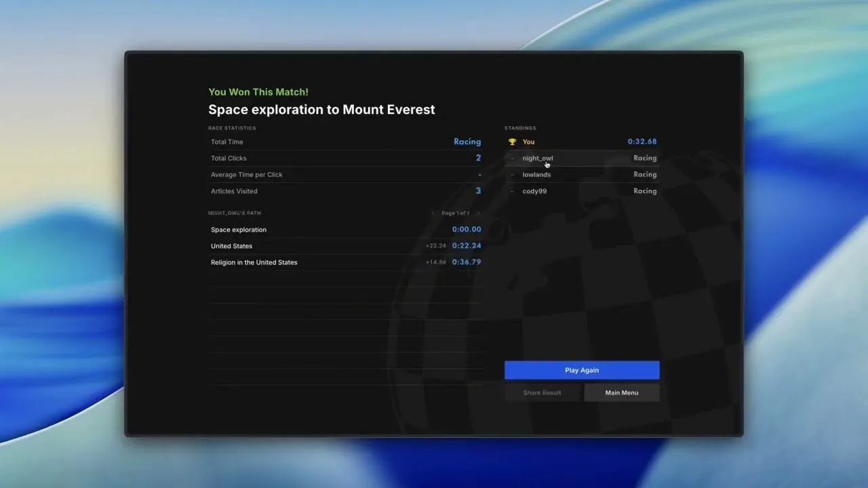
Task: Click the Share Result button
Action: (542, 392)
